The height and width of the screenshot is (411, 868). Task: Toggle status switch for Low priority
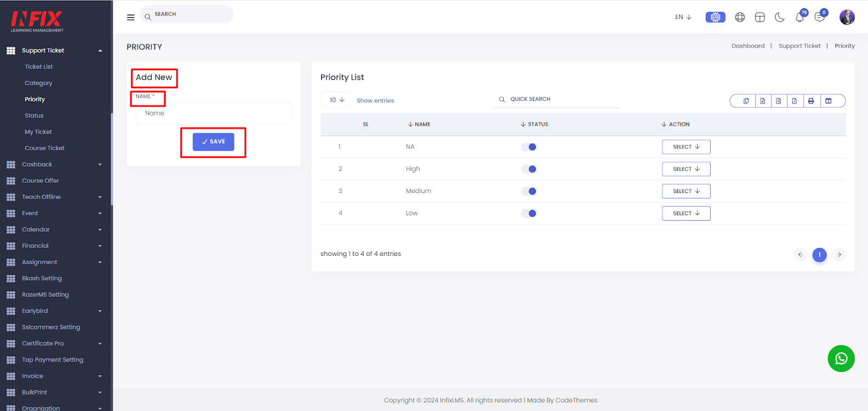coord(529,214)
